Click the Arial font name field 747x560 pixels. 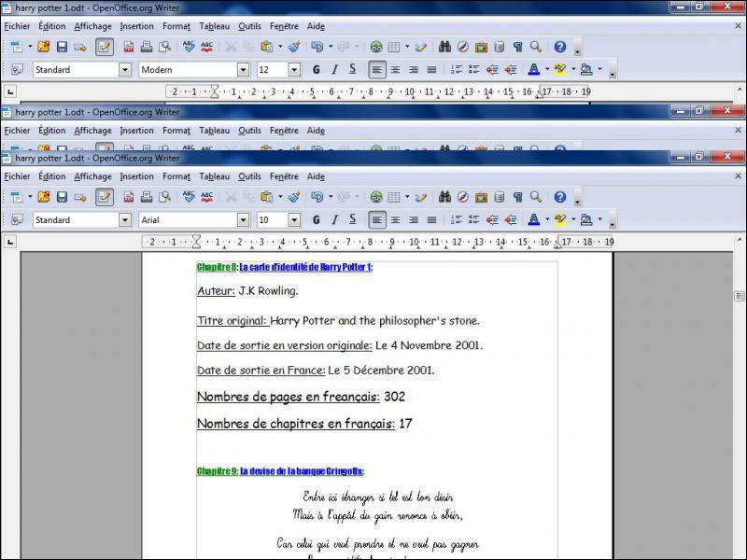pos(189,220)
